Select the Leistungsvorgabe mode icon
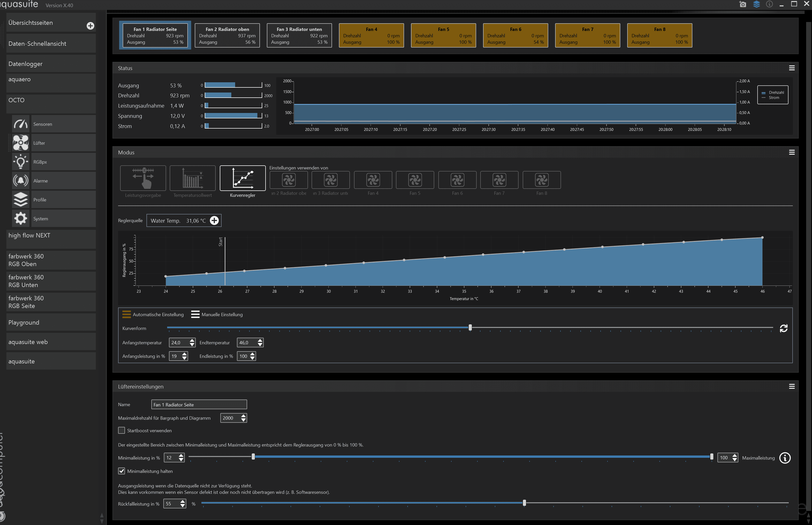Screen dimensions: 812x525 [x=143, y=178]
